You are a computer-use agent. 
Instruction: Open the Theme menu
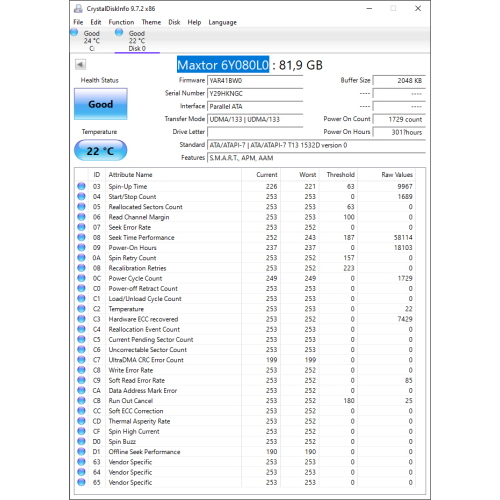(x=151, y=22)
